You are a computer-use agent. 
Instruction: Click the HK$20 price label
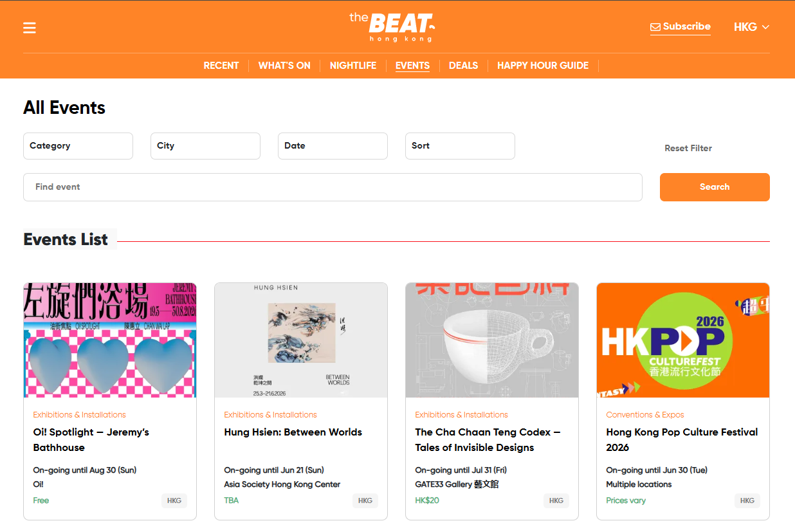[427, 500]
